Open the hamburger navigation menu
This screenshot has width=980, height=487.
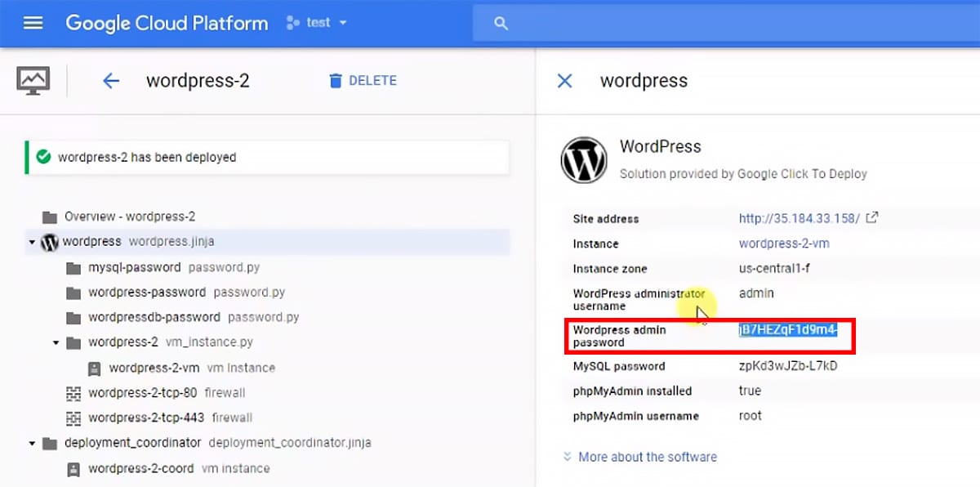pos(33,23)
